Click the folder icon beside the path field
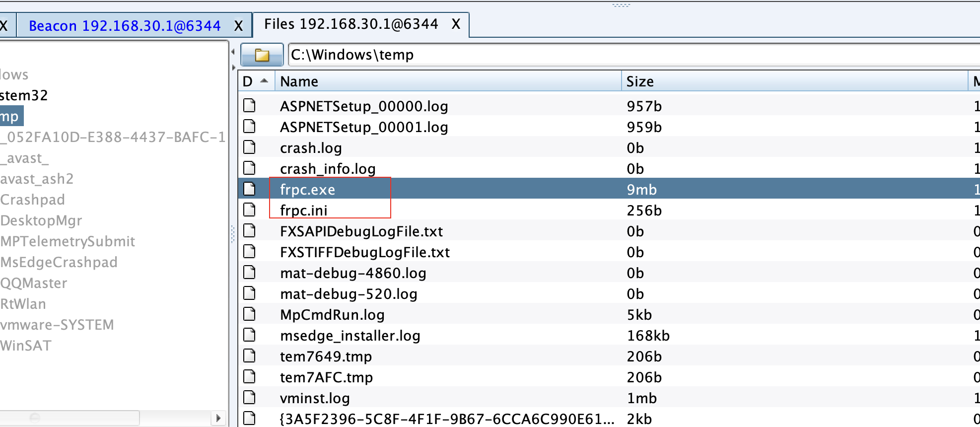This screenshot has height=427, width=980. 262,55
